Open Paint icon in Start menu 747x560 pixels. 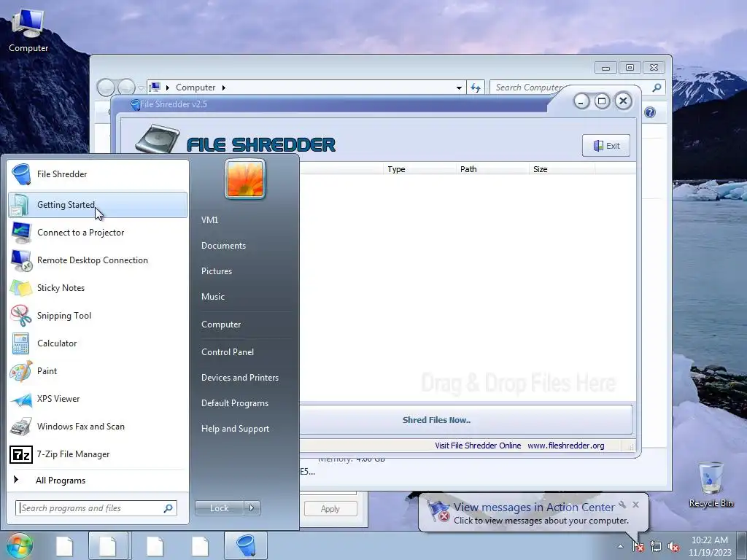(x=21, y=371)
